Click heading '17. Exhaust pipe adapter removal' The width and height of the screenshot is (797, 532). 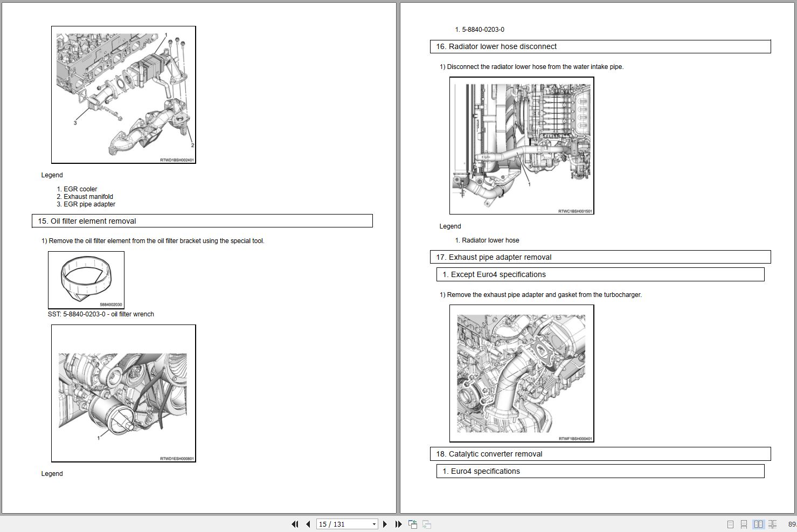(x=600, y=257)
